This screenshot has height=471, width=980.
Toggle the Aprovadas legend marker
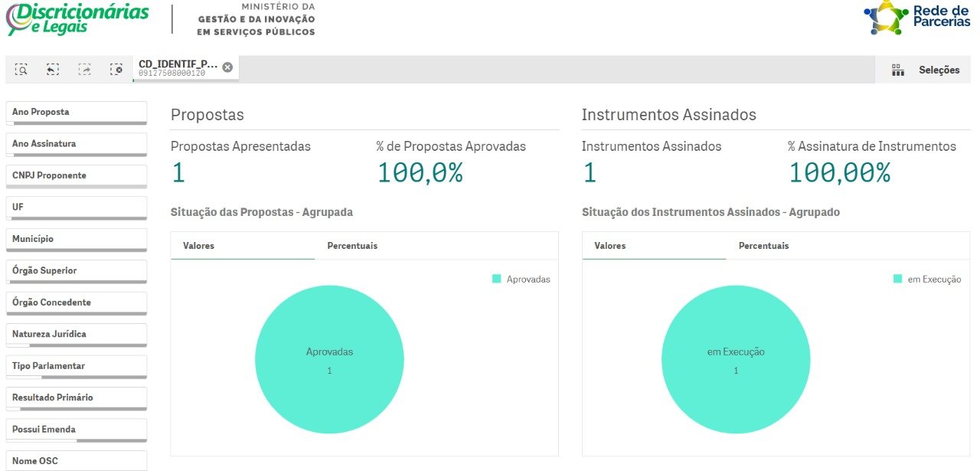pyautogui.click(x=496, y=280)
